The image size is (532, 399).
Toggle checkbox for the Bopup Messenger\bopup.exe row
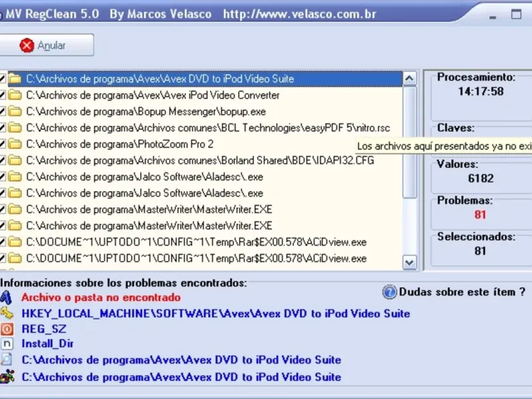click(3, 111)
